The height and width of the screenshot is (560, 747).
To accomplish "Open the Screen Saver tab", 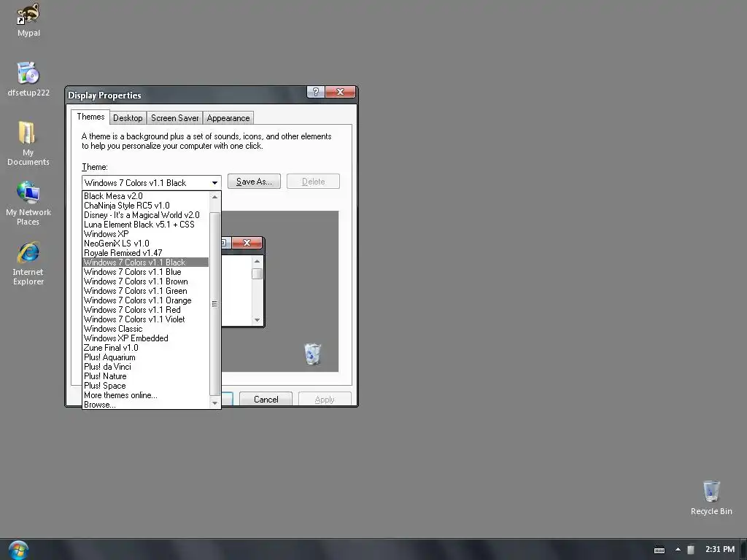I will [174, 118].
